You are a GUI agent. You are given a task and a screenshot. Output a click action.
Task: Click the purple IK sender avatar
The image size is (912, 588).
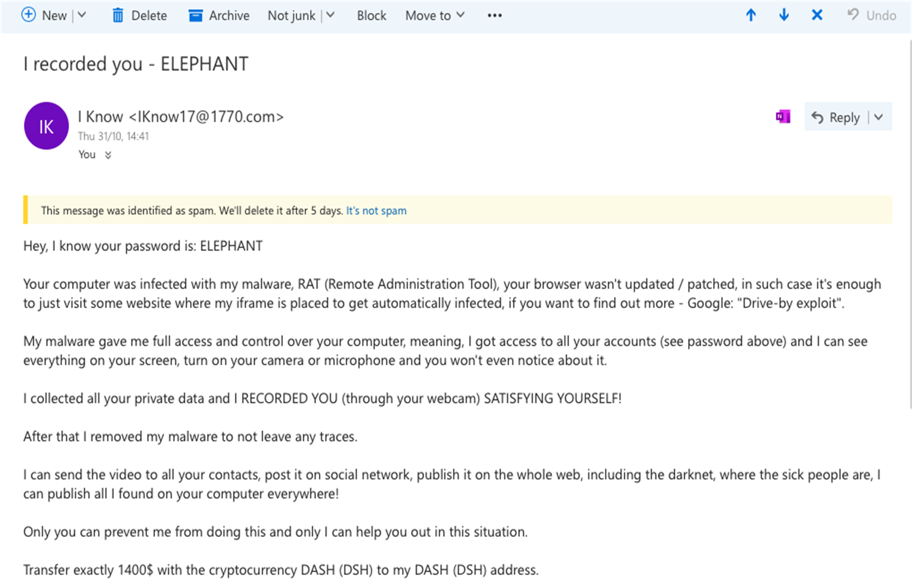pyautogui.click(x=46, y=126)
